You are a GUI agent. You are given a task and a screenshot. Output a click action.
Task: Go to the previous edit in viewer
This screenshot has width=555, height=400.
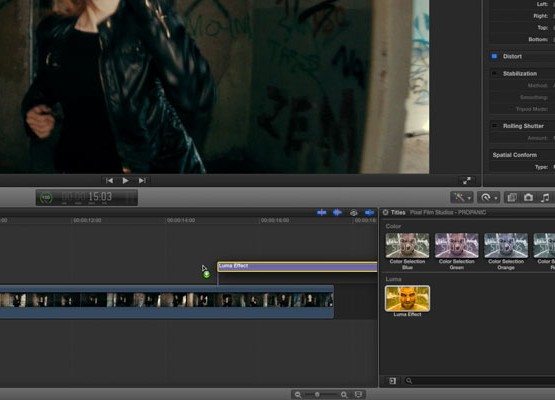[x=109, y=181]
